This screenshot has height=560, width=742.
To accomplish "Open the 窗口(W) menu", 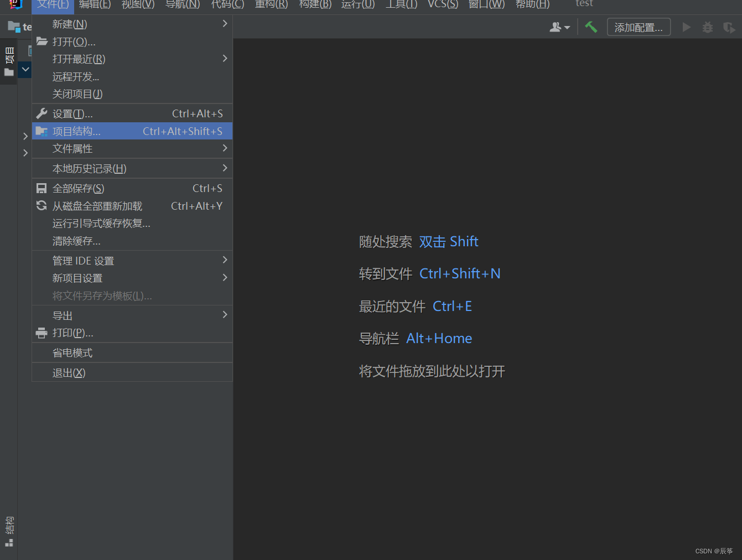I will tap(486, 4).
